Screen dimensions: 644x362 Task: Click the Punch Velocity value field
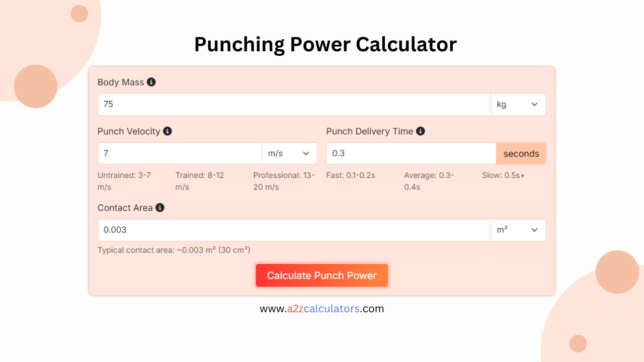point(180,153)
